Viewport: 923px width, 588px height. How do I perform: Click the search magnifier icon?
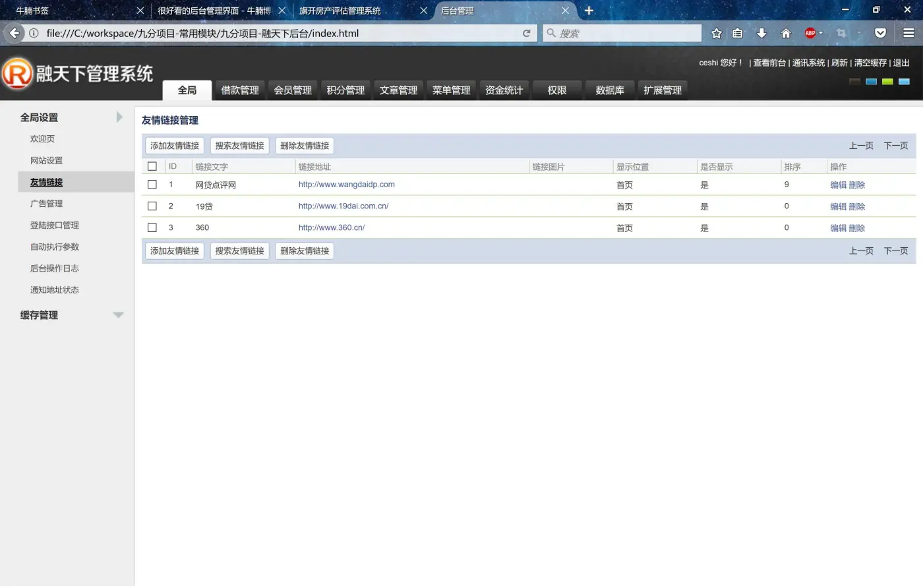[x=551, y=33]
